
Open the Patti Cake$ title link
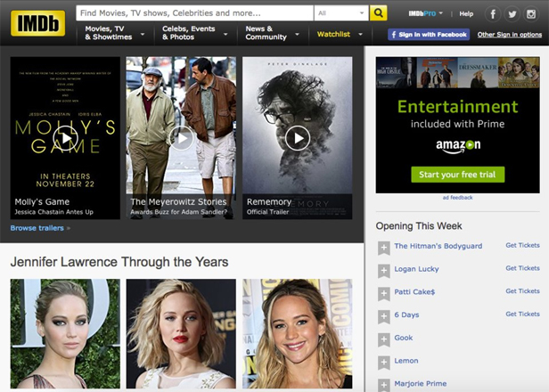(414, 292)
